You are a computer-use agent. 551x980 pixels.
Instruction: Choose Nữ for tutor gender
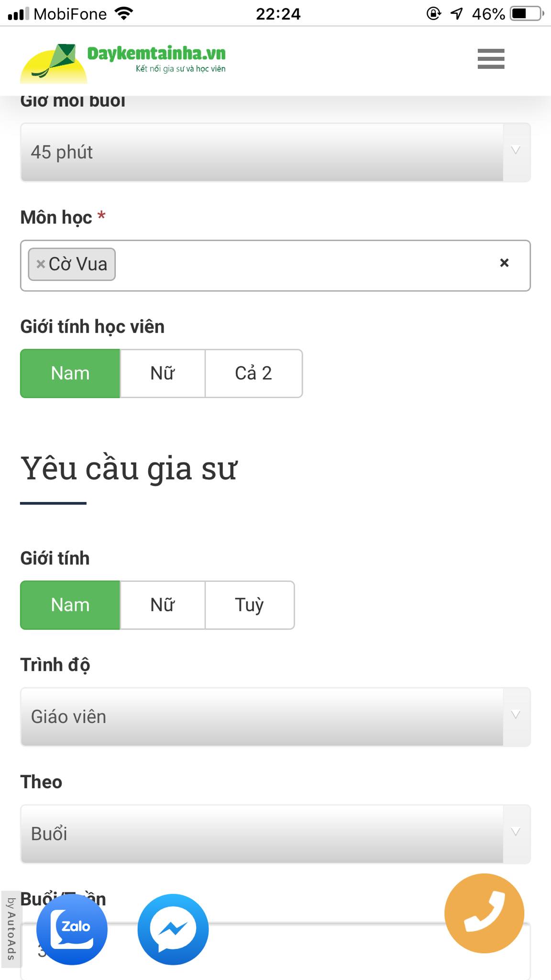163,605
